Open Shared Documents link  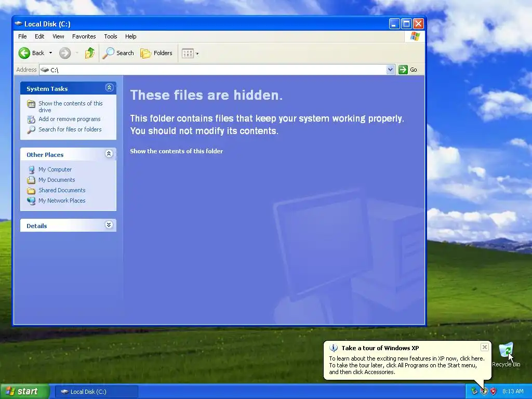click(x=62, y=190)
